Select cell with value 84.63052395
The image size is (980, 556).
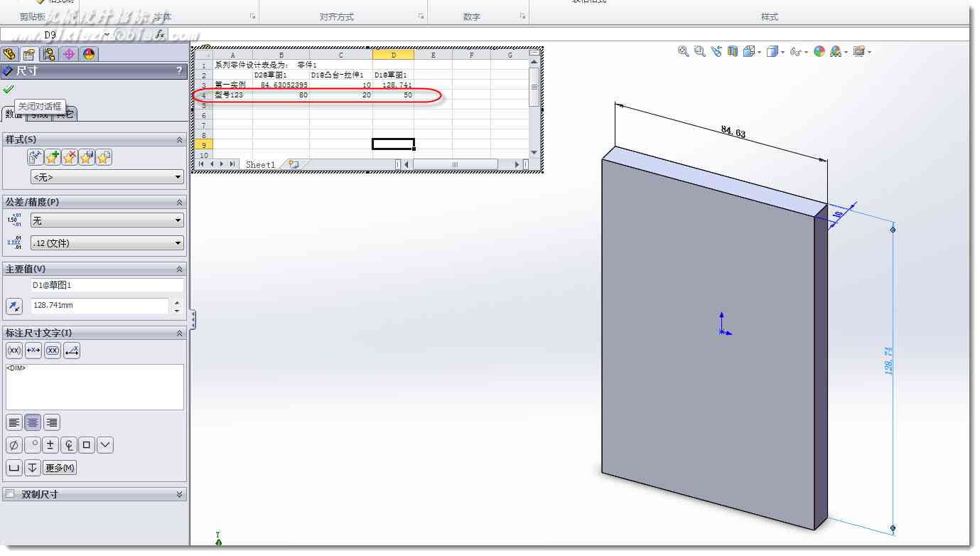(x=281, y=85)
